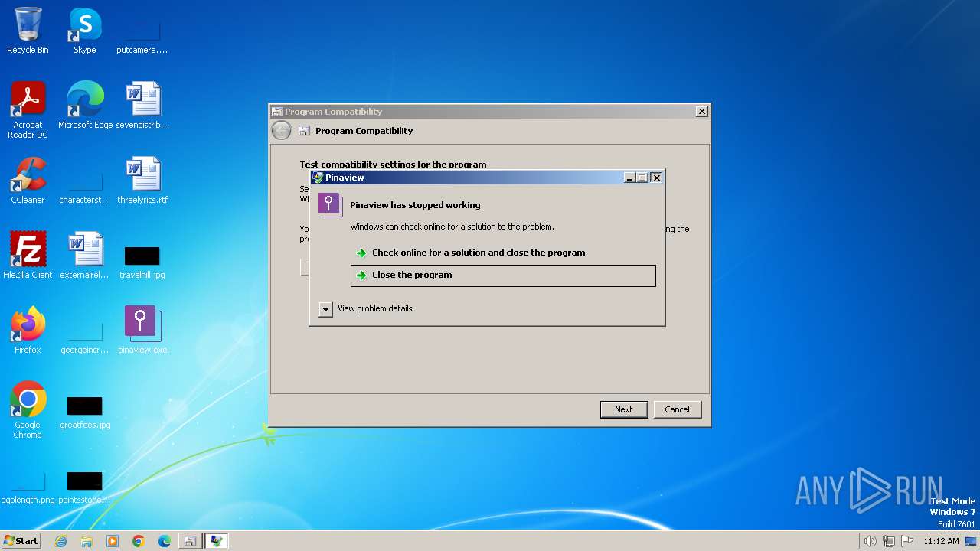The height and width of the screenshot is (551, 980).
Task: Click the volume speaker tray icon
Action: 871,541
